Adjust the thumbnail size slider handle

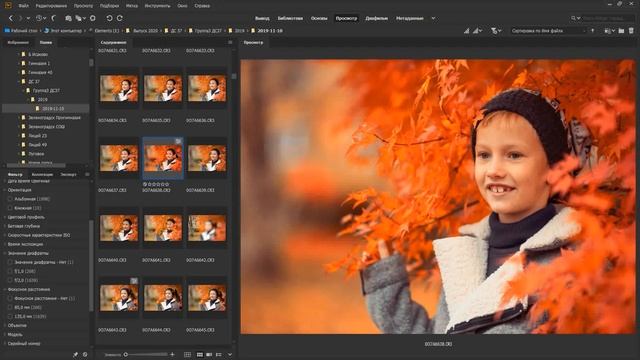[x=126, y=354]
